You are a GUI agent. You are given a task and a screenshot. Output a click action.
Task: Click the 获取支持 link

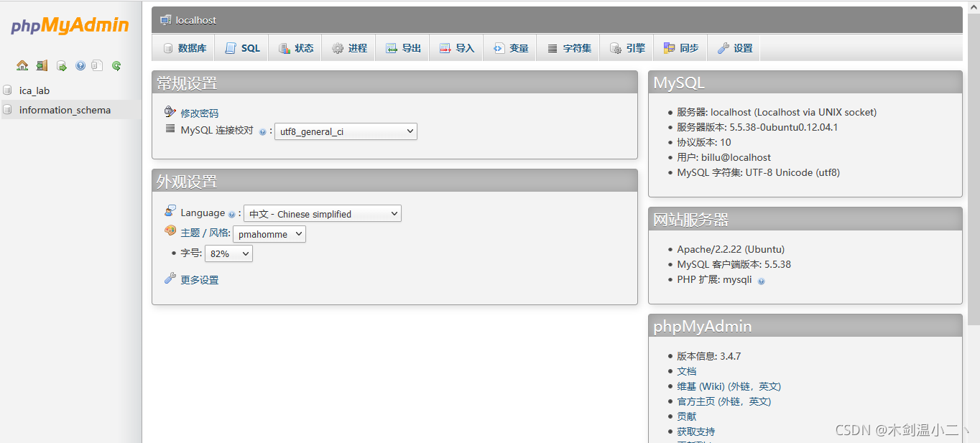[x=696, y=432]
